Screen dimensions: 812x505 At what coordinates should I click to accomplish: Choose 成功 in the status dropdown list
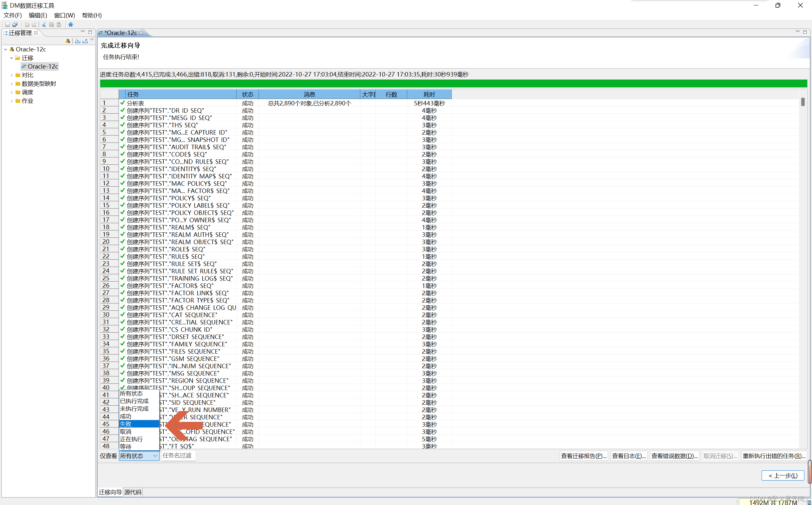pos(139,416)
